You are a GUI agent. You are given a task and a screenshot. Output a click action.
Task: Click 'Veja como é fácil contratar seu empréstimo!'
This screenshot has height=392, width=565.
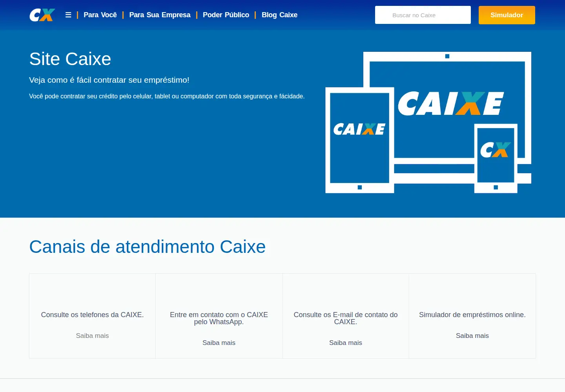[x=109, y=80]
